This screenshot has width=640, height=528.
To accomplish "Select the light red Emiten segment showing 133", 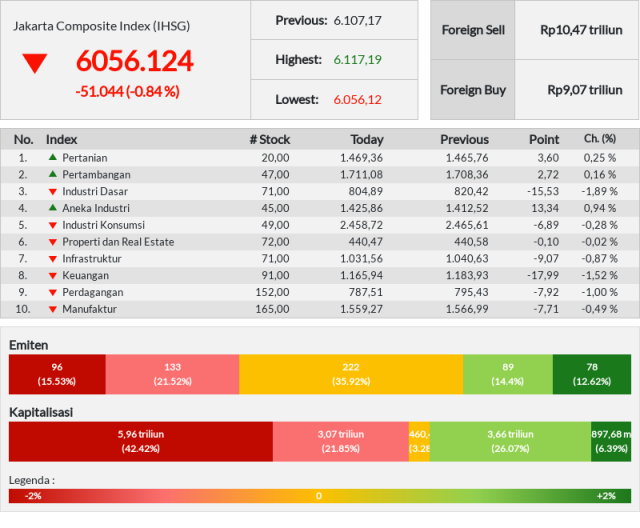I will pos(172,374).
